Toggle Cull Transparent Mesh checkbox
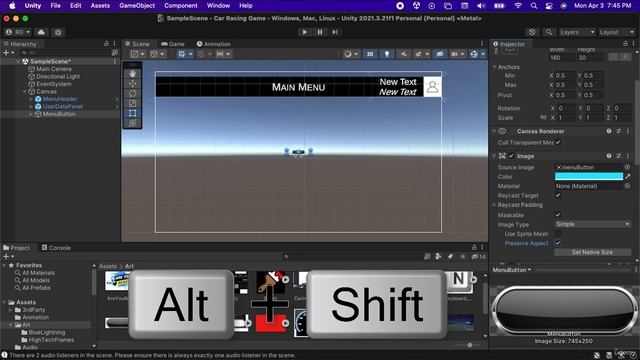 coord(558,142)
